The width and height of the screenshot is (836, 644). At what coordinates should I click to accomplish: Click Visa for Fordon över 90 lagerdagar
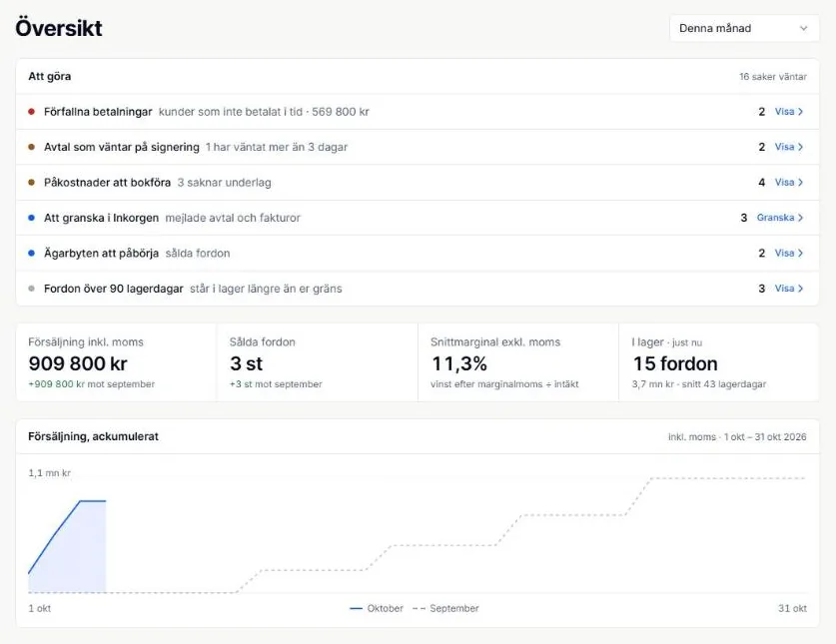pyautogui.click(x=788, y=289)
